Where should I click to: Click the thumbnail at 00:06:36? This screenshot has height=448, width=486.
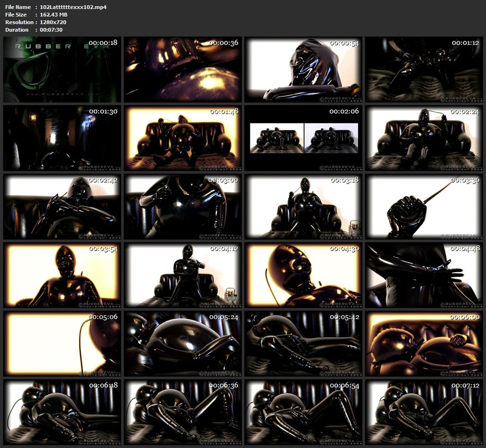183,412
